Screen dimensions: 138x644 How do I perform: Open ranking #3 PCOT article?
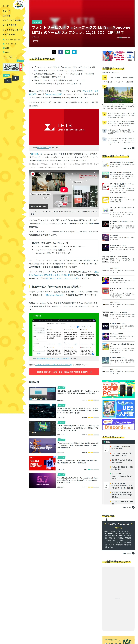tap(118, 124)
